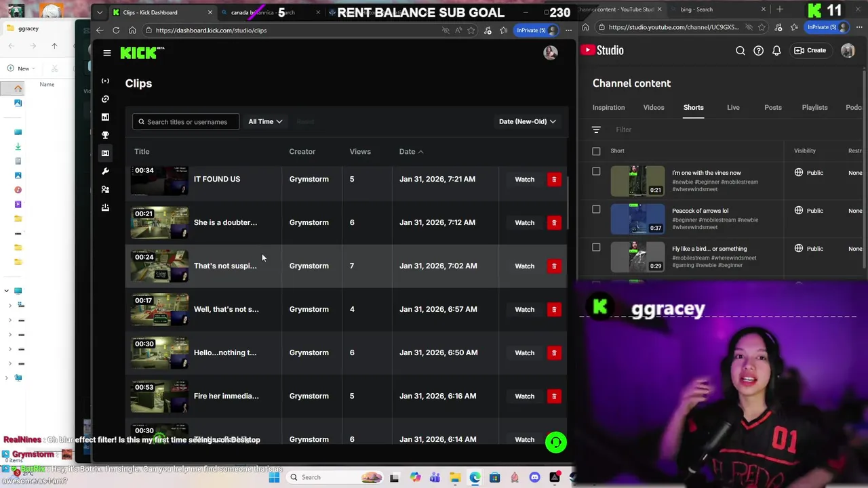Click the Search titles or usernames field
This screenshot has height=488, width=868.
[x=185, y=122]
